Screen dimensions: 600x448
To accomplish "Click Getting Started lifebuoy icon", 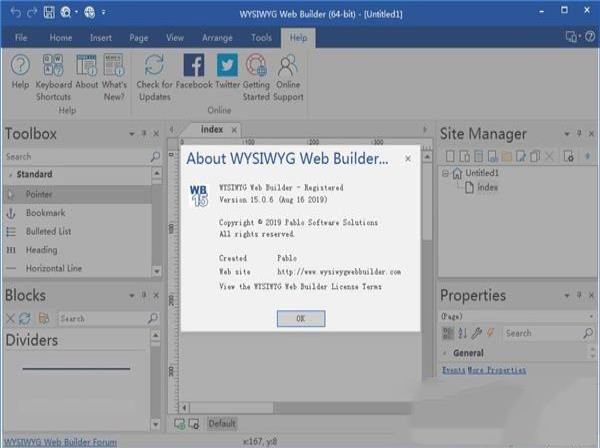I will [256, 77].
